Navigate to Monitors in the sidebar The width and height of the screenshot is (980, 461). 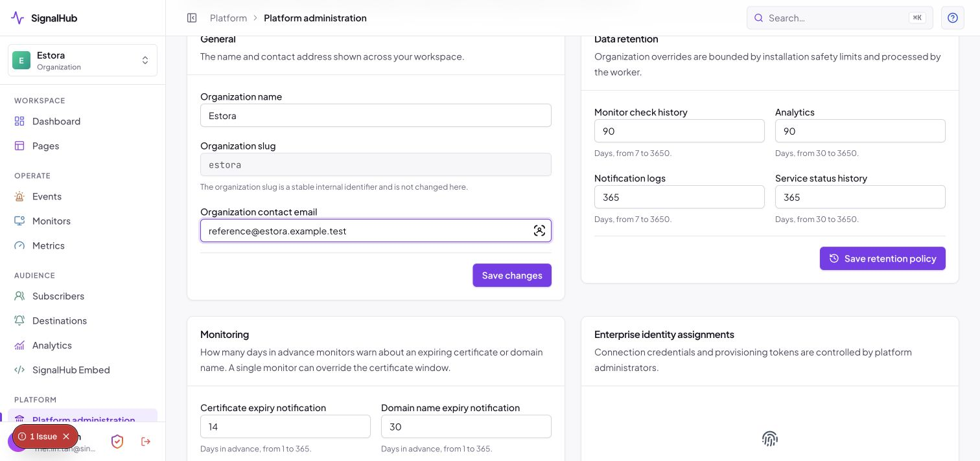tap(82, 221)
